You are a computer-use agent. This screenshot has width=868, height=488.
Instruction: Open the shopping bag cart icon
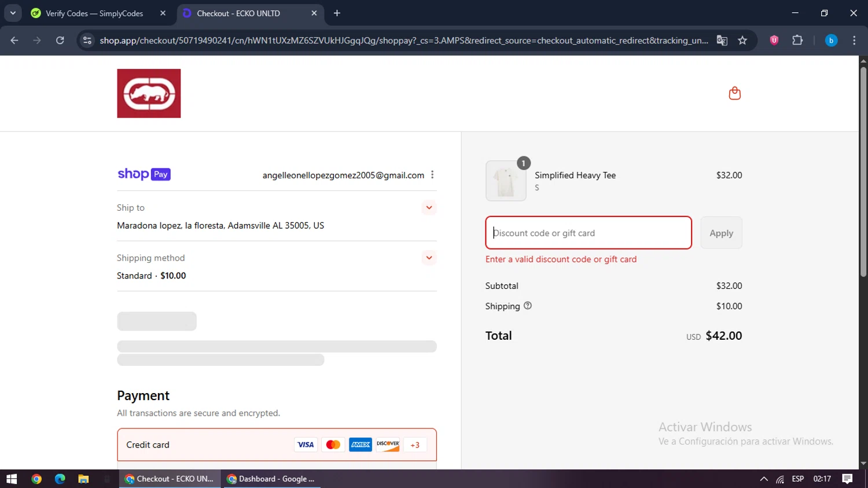[734, 93]
